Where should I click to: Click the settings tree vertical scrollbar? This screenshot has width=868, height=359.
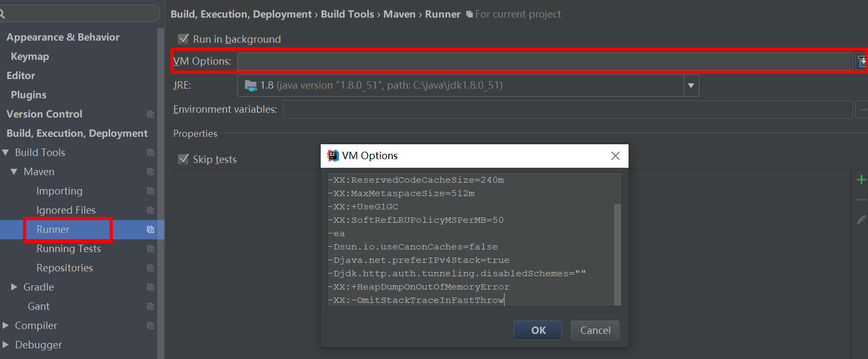(160, 192)
